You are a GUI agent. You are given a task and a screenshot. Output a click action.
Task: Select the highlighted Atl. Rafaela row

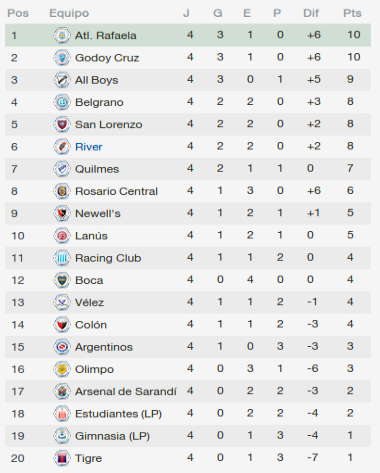click(x=188, y=35)
